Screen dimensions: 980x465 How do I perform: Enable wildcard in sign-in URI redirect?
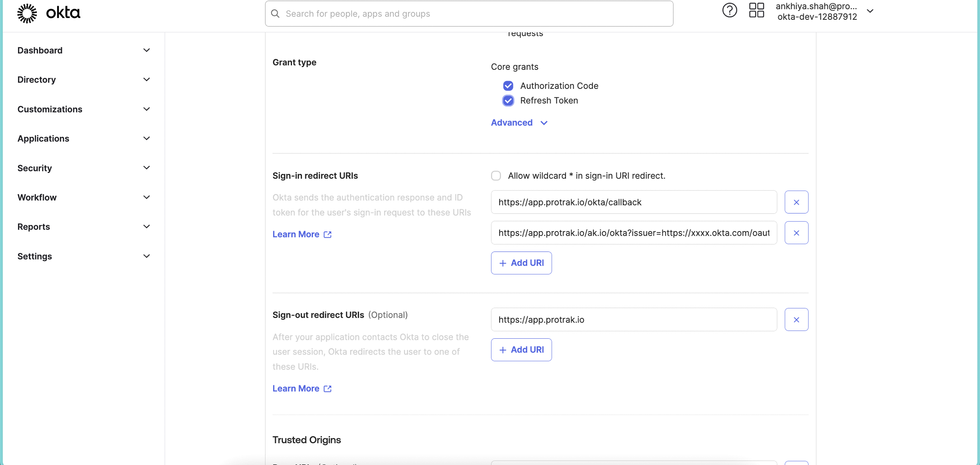coord(496,175)
